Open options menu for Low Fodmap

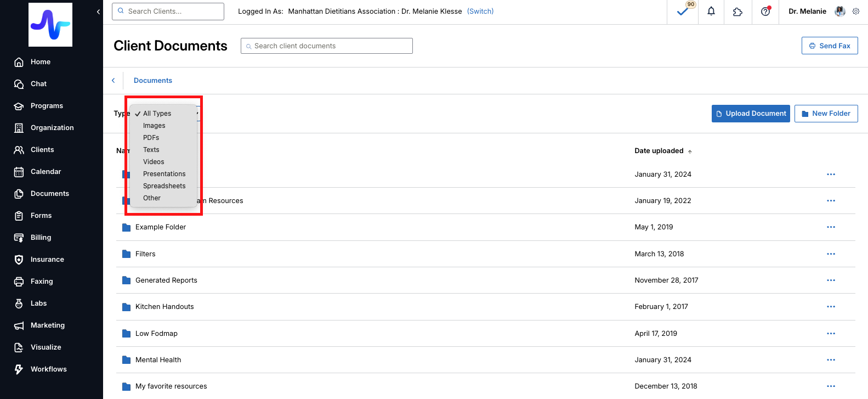click(x=831, y=334)
